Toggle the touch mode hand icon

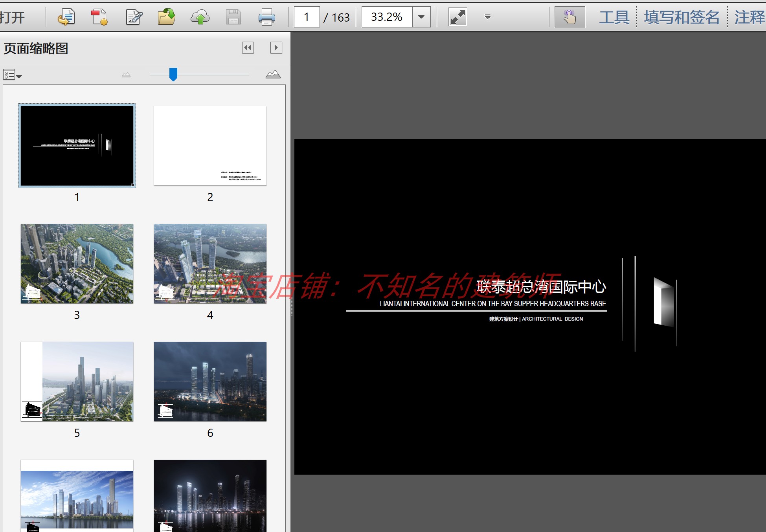569,17
